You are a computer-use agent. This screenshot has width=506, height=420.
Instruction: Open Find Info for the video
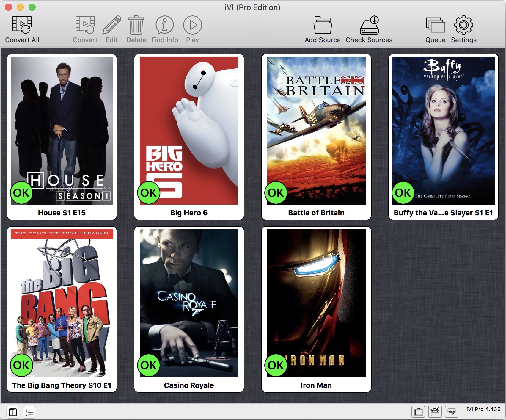click(x=164, y=25)
